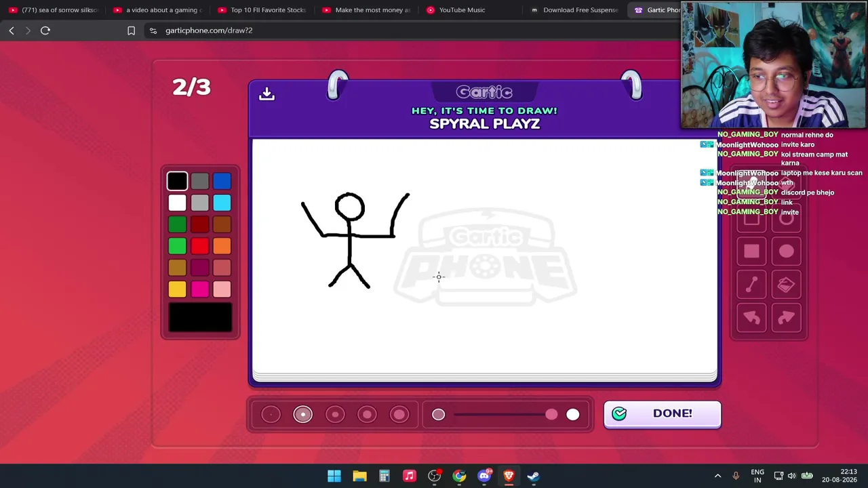
Task: Redo the undone stroke
Action: pyautogui.click(x=786, y=318)
